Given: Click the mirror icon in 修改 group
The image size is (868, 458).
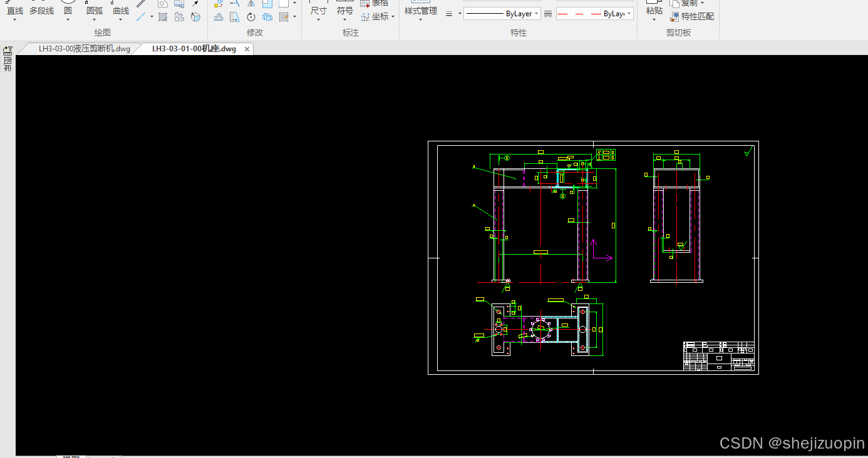Looking at the screenshot, I should (251, 3).
